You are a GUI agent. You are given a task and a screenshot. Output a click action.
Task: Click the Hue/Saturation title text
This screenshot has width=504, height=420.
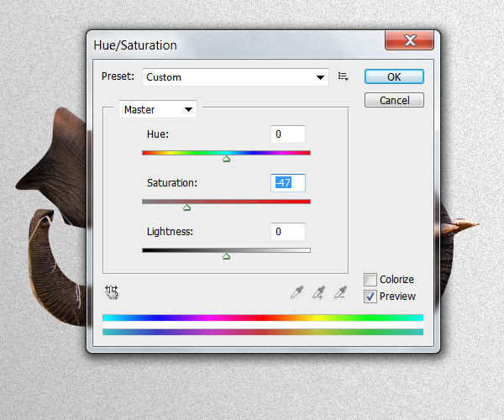pos(135,45)
